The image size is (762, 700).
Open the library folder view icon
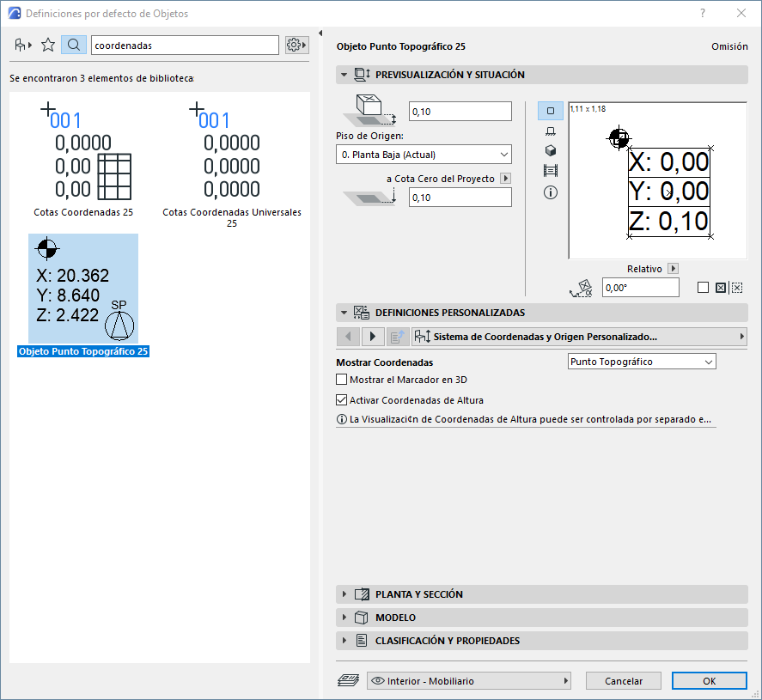point(23,46)
